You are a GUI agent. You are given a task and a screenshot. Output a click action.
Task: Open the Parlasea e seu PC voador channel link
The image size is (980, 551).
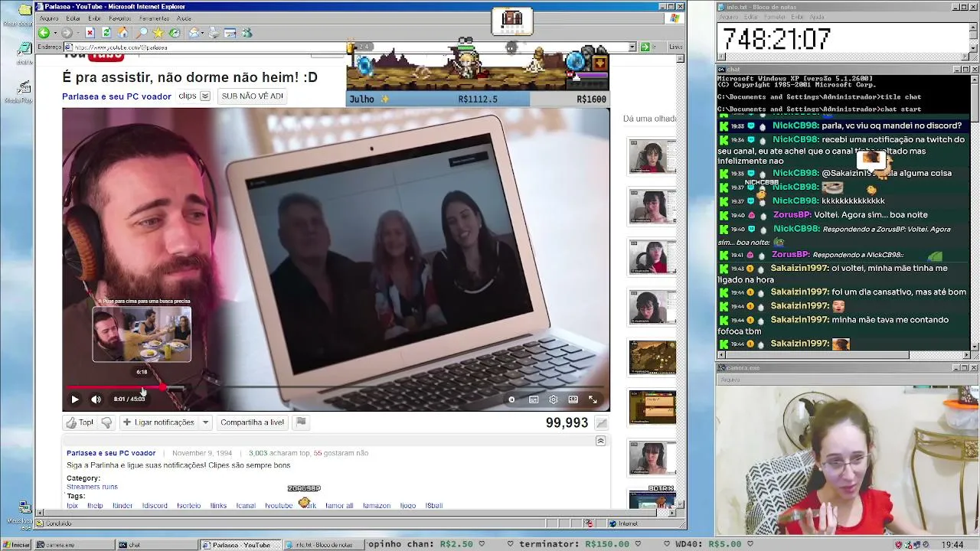click(116, 96)
